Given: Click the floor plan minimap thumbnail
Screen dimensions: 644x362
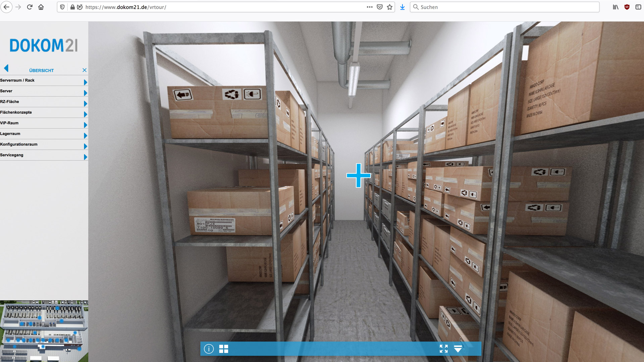Looking at the screenshot, I should click(44, 331).
